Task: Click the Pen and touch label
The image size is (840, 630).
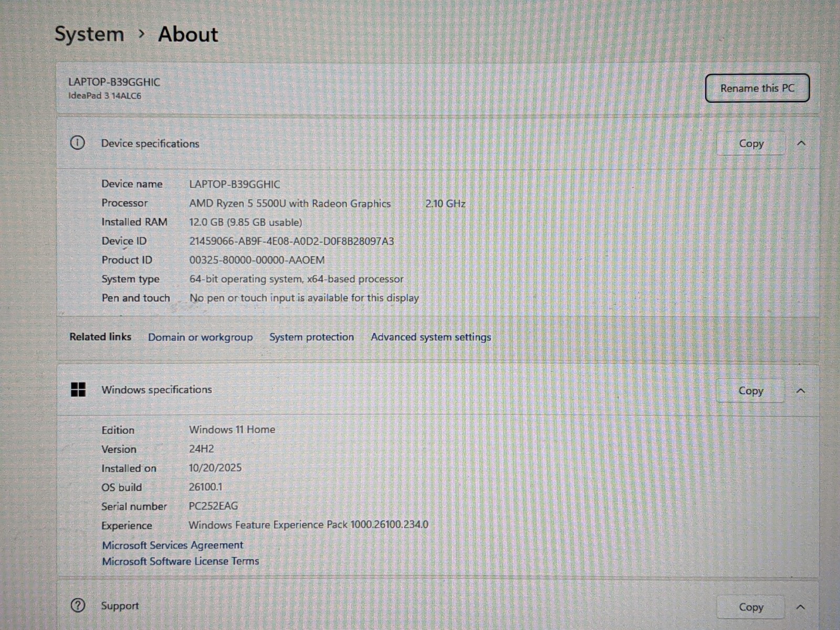Action: pos(135,298)
